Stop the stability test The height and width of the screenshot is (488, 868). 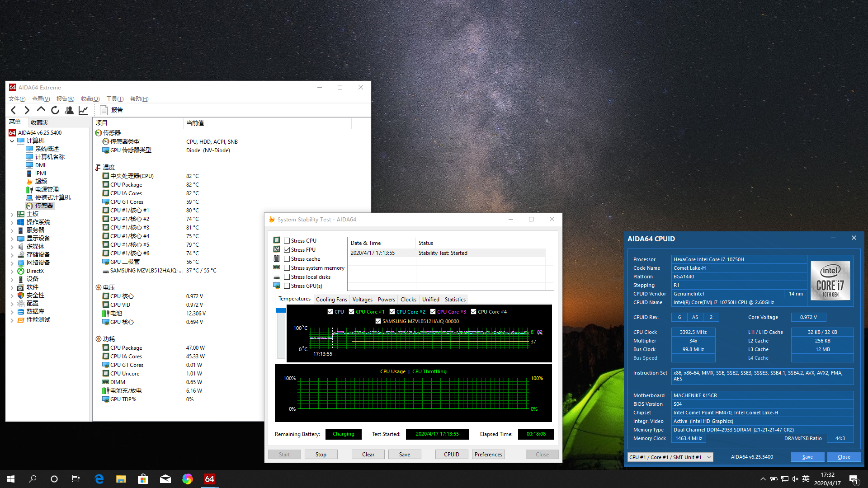(321, 455)
